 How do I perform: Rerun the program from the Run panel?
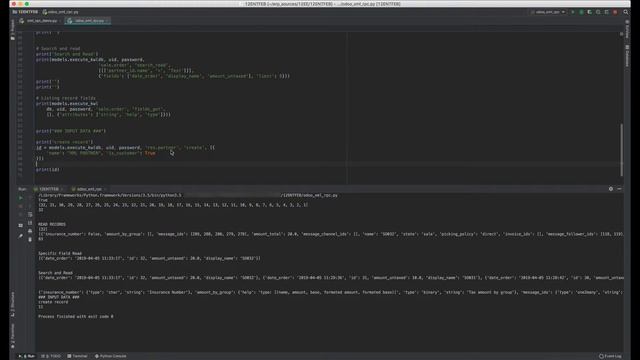(21, 198)
